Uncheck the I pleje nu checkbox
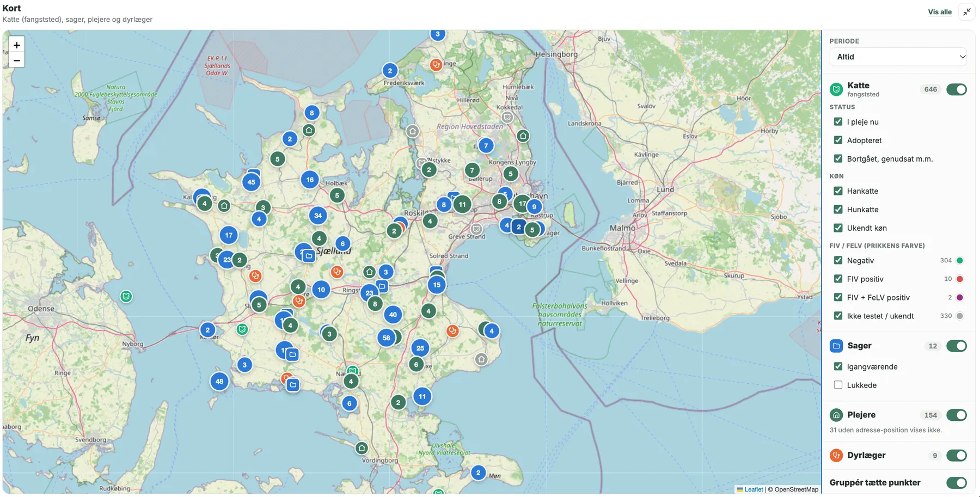 [x=838, y=122]
